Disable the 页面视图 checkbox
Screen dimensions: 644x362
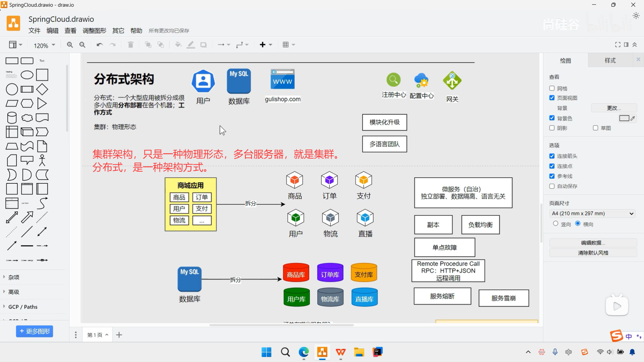552,98
